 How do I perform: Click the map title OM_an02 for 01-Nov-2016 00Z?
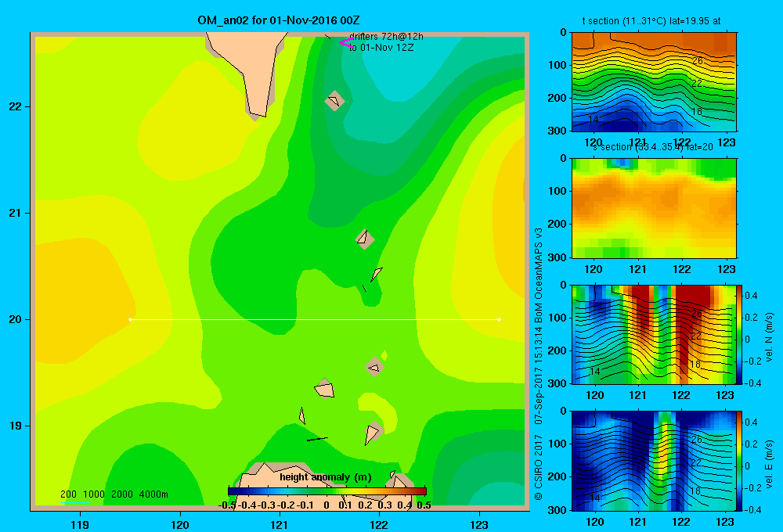click(279, 20)
